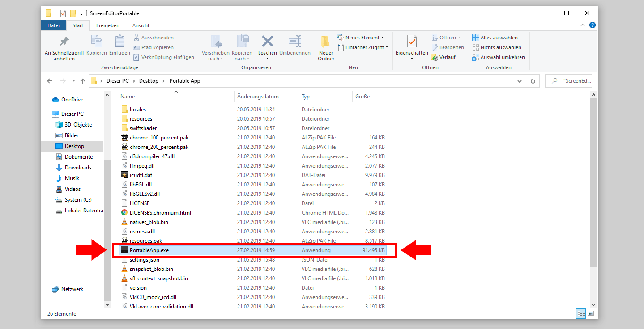The height and width of the screenshot is (329, 644).
Task: Switch to large thumbnails view toggle
Action: pos(590,314)
